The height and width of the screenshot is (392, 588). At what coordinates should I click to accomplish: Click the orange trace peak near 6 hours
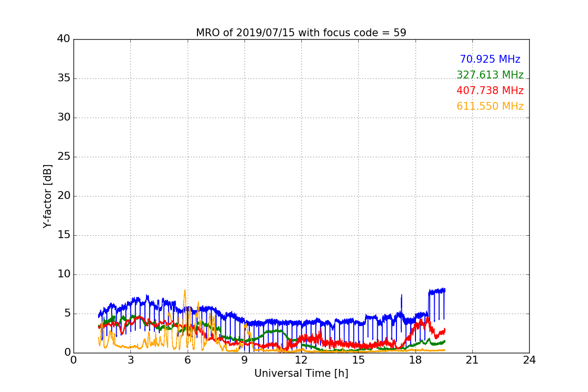[x=185, y=291]
